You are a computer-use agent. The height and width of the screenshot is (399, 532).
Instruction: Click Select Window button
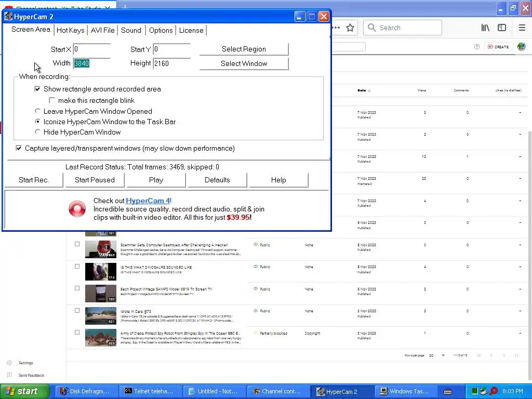pos(244,63)
